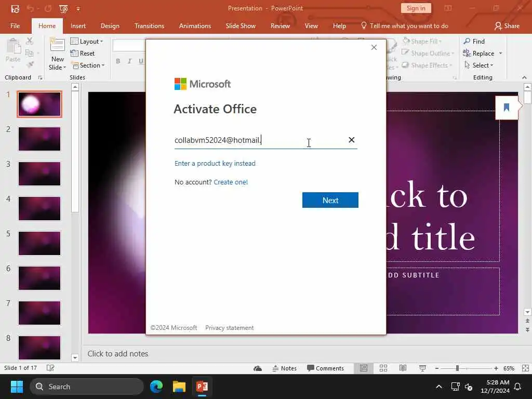Click Create one! link
The height and width of the screenshot is (399, 532).
click(231, 182)
